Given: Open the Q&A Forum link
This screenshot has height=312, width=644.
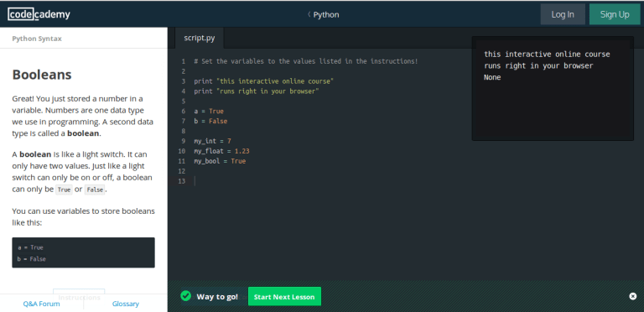Looking at the screenshot, I should tap(41, 304).
